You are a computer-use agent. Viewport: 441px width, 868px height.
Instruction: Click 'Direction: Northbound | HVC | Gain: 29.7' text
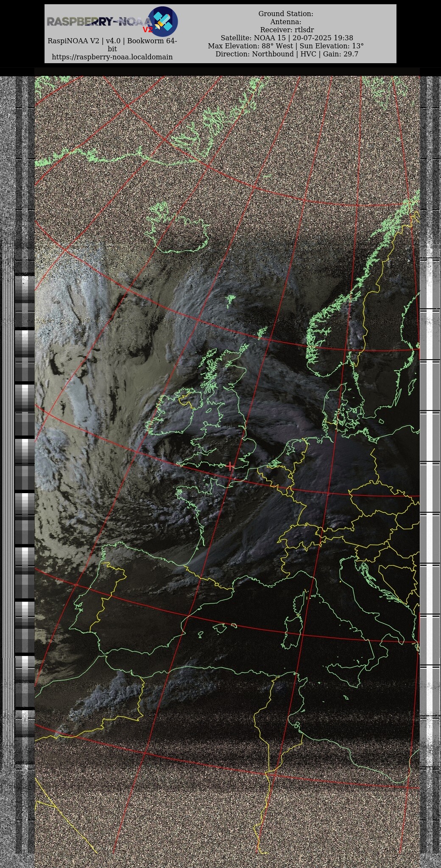coord(287,54)
